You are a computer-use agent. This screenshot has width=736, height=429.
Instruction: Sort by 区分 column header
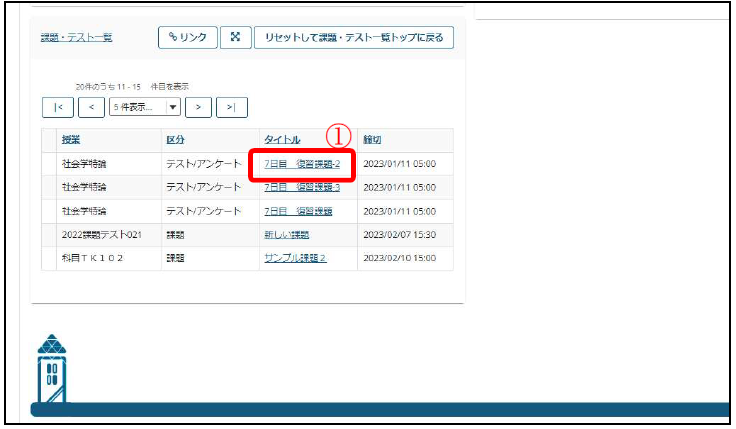(x=175, y=139)
